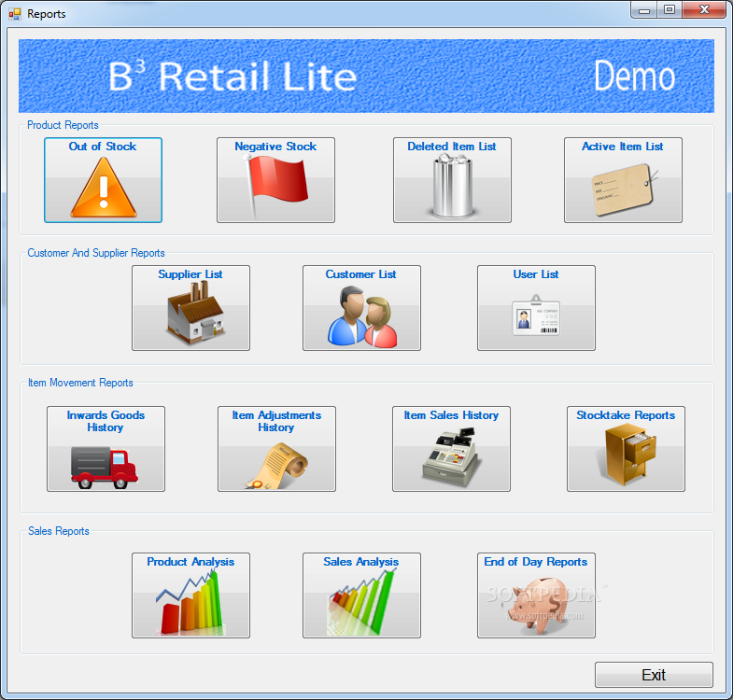Open Item Adjustments History scroll icon
Viewport: 733px width, 700px height.
276,449
